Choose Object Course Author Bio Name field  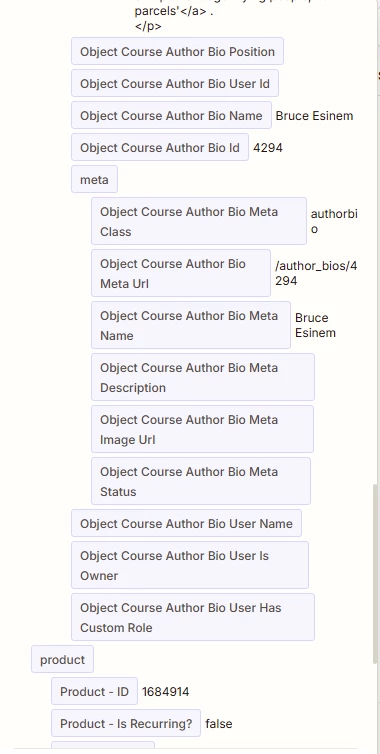[171, 115]
